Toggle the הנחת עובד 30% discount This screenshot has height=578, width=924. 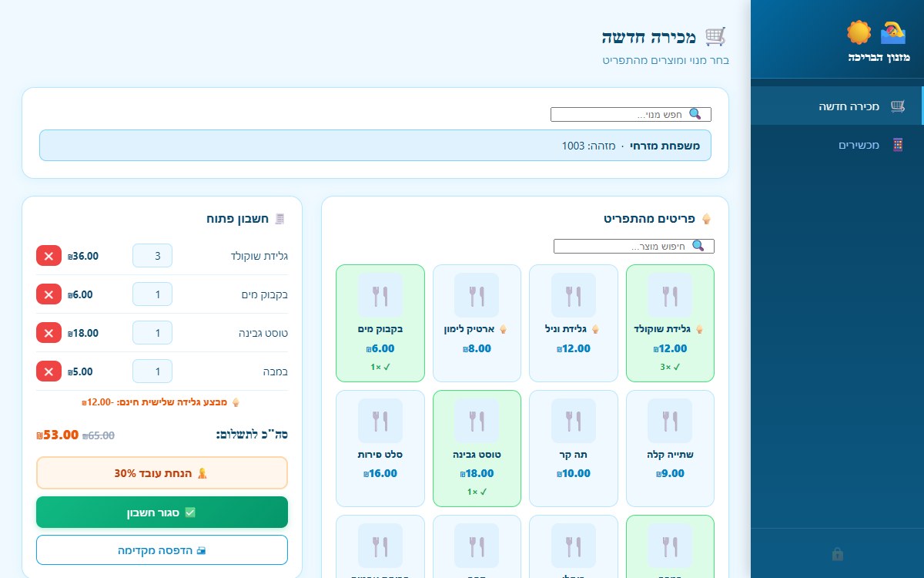point(162,473)
